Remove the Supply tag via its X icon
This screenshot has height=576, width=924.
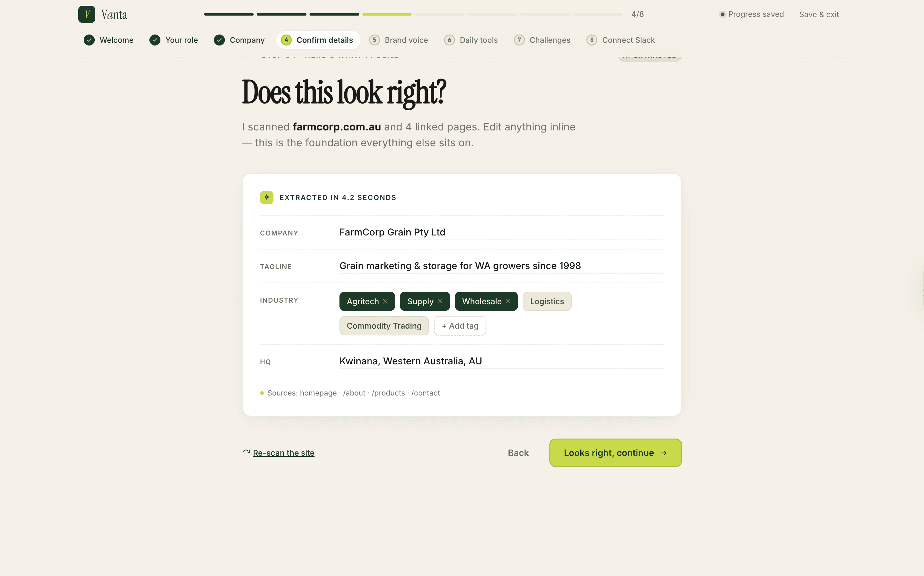coord(440,301)
